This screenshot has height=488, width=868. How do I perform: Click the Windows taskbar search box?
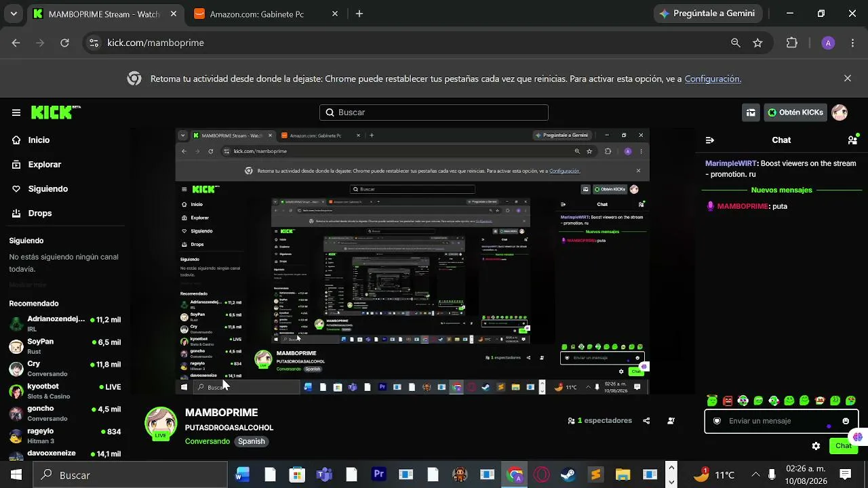pyautogui.click(x=131, y=474)
